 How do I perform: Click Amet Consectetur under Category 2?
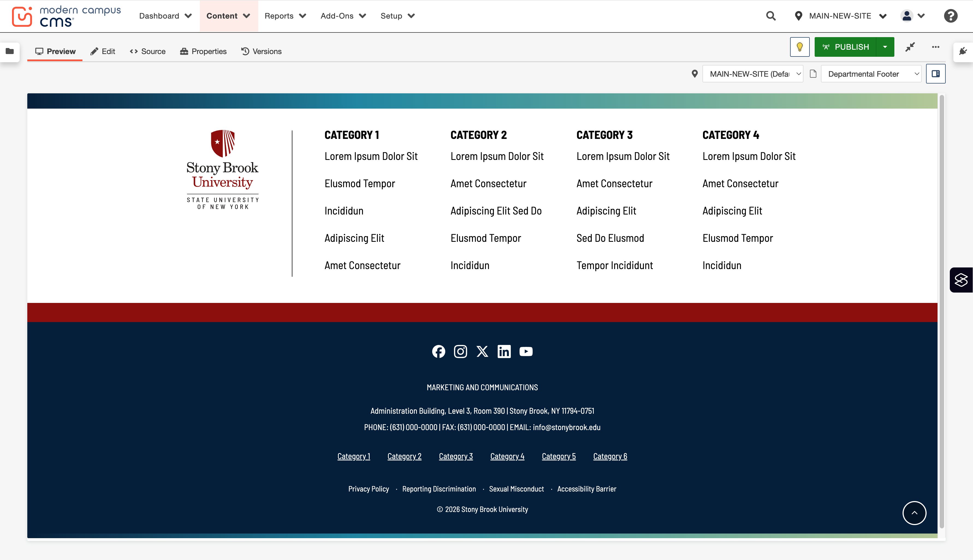(x=488, y=183)
